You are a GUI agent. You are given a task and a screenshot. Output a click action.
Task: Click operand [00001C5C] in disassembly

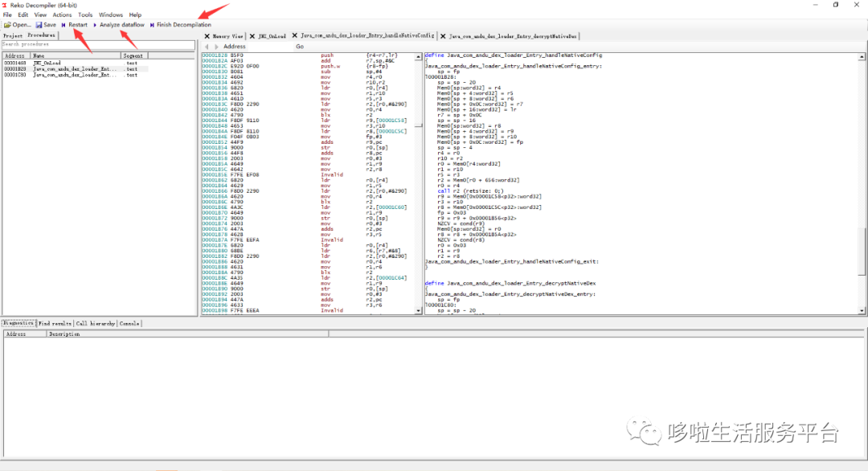click(391, 131)
